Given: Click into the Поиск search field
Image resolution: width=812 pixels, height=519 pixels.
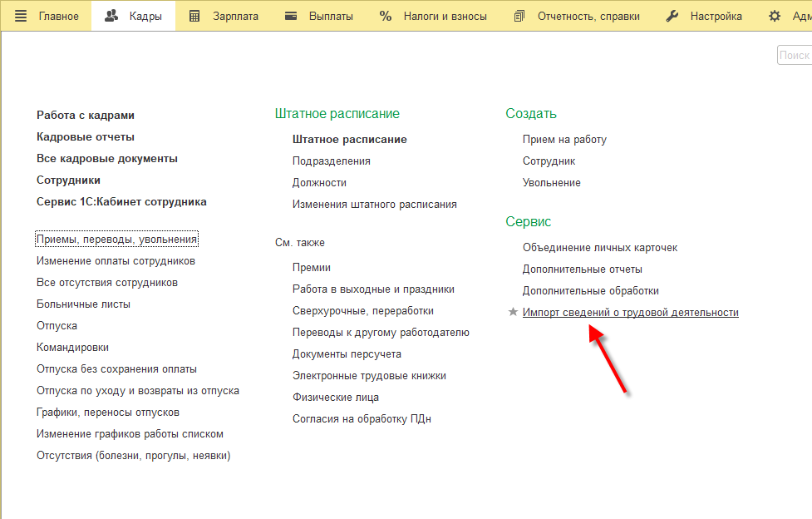Looking at the screenshot, I should (795, 55).
